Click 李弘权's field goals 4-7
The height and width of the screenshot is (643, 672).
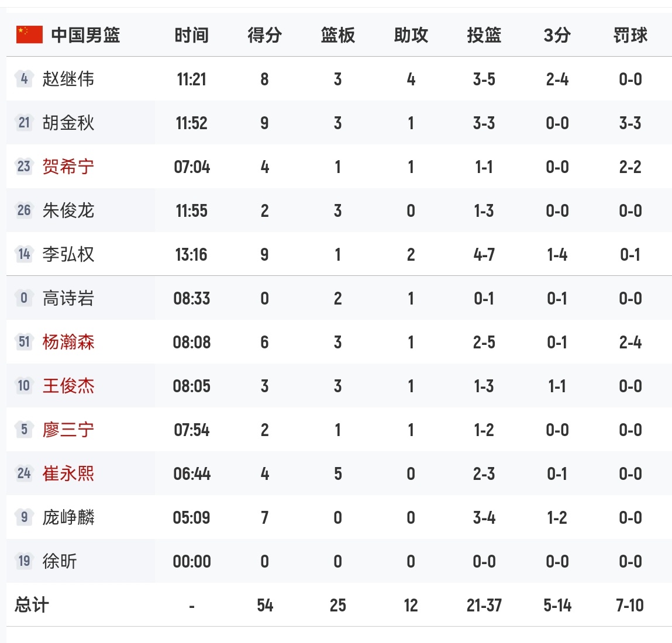[484, 255]
